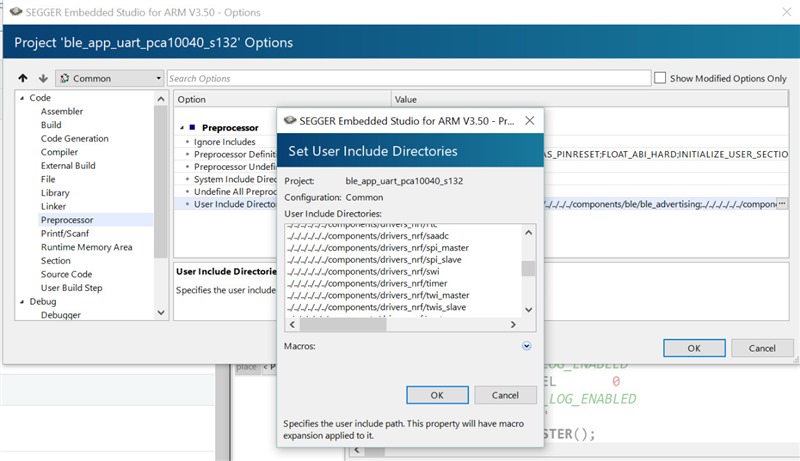Viewport: 800px width, 461px height.
Task: Select the System Include Directories option row
Action: coord(235,179)
